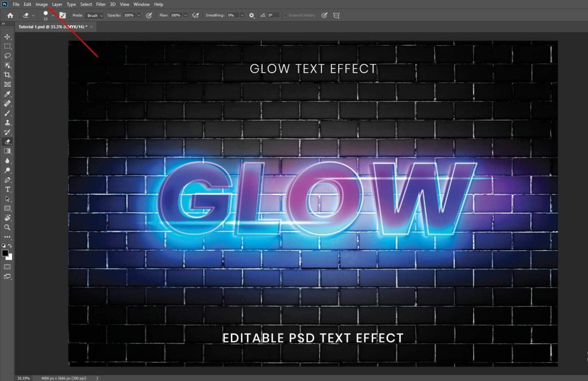This screenshot has width=588, height=381.
Task: Select the Frame tool
Action: (x=7, y=85)
